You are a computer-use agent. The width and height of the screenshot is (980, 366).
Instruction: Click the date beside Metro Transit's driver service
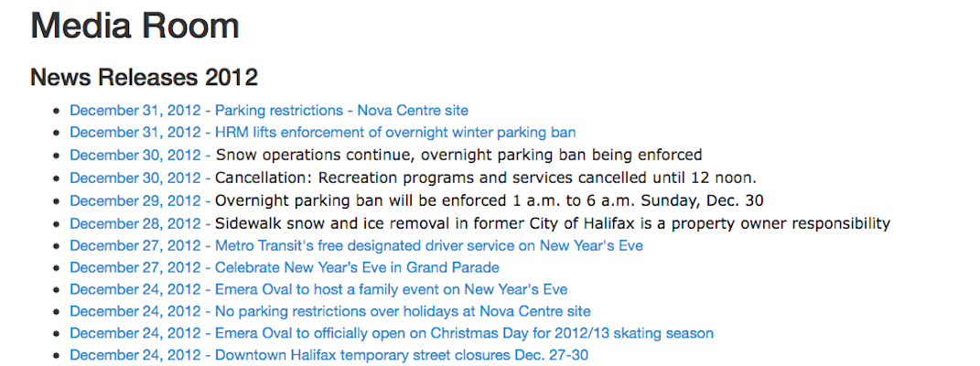135,245
